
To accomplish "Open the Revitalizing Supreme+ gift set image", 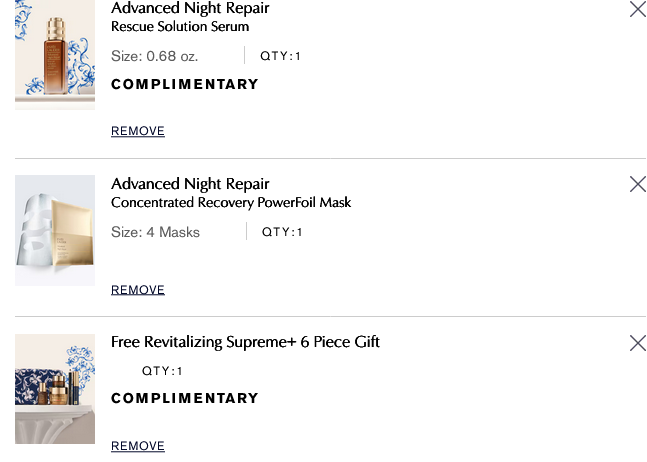I will 55,389.
